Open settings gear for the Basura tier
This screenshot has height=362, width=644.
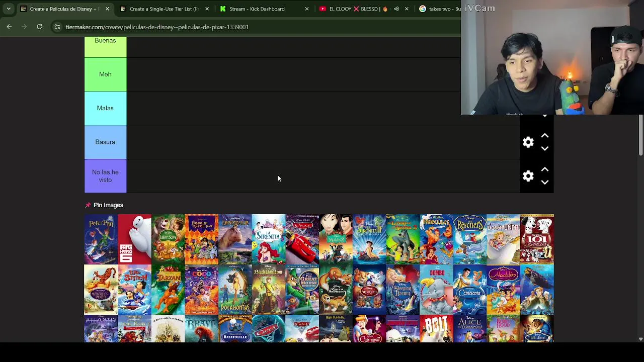(528, 142)
